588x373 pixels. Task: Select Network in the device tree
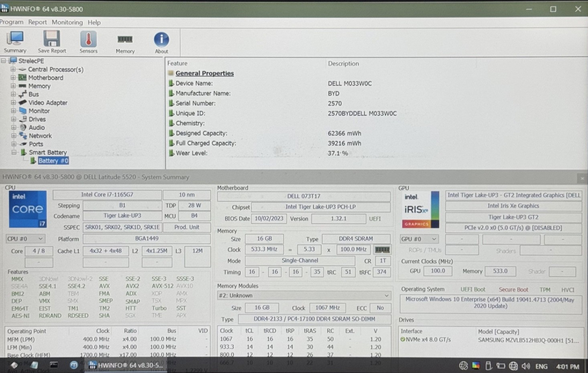(40, 136)
